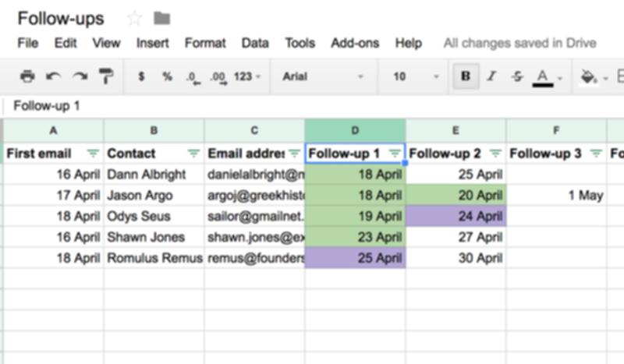624x364 pixels.
Task: Click the Follow-ups document title
Action: click(61, 18)
